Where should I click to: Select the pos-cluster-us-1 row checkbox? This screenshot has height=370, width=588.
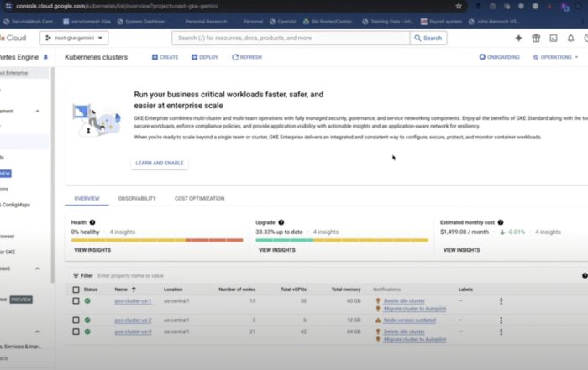coord(76,300)
